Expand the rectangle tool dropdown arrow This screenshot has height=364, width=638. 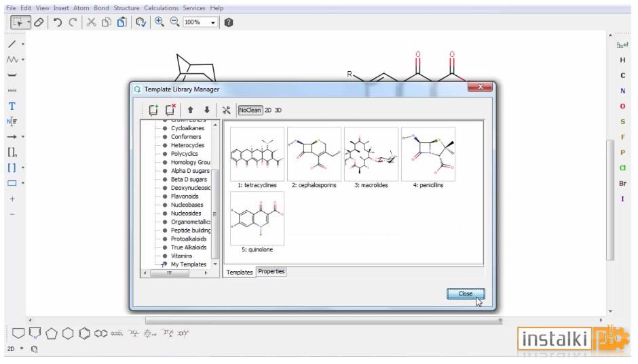(23, 183)
